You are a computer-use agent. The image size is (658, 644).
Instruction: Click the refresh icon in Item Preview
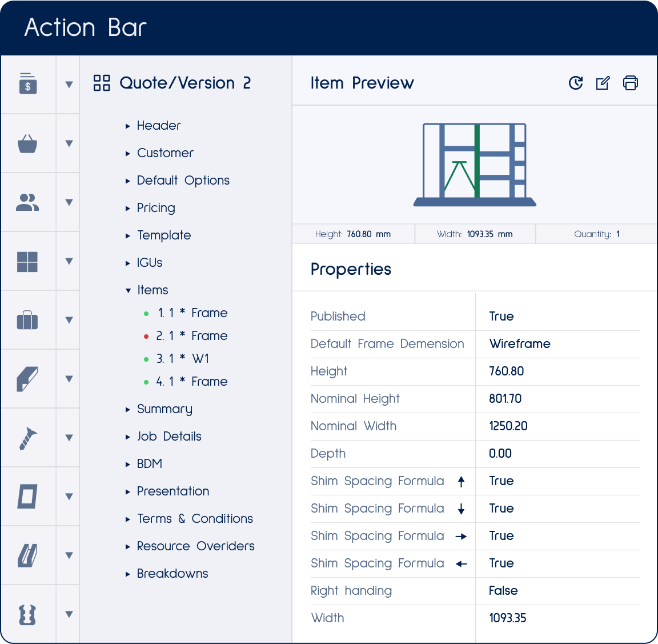pos(576,83)
